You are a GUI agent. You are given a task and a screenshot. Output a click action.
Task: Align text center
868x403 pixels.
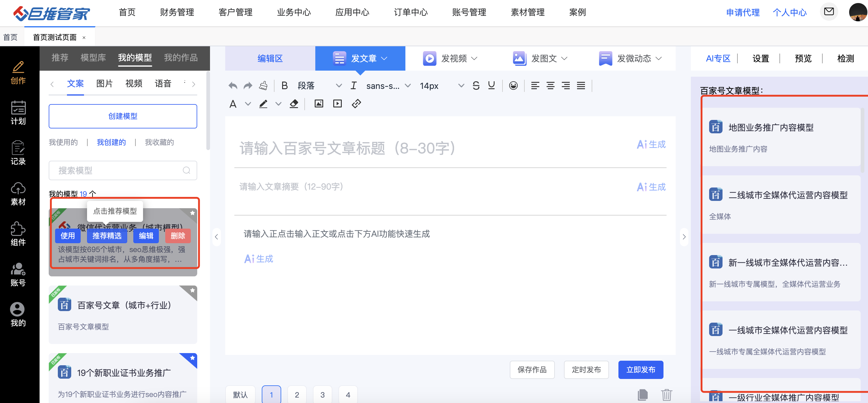pyautogui.click(x=550, y=86)
